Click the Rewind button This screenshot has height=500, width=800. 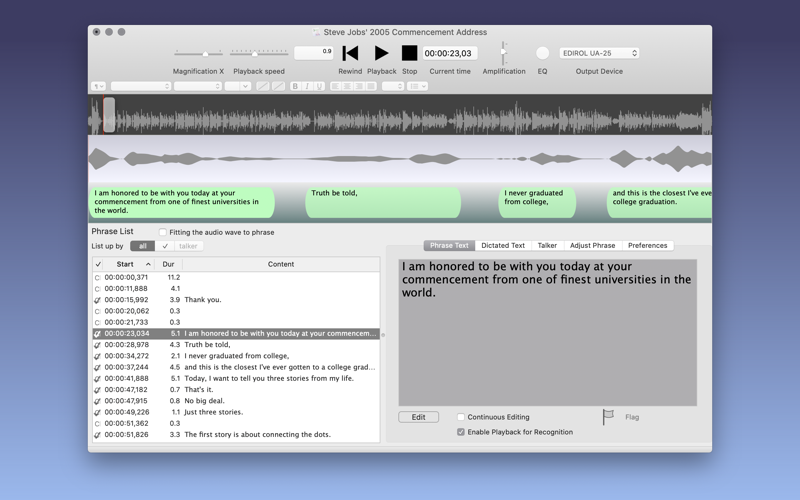[x=350, y=53]
